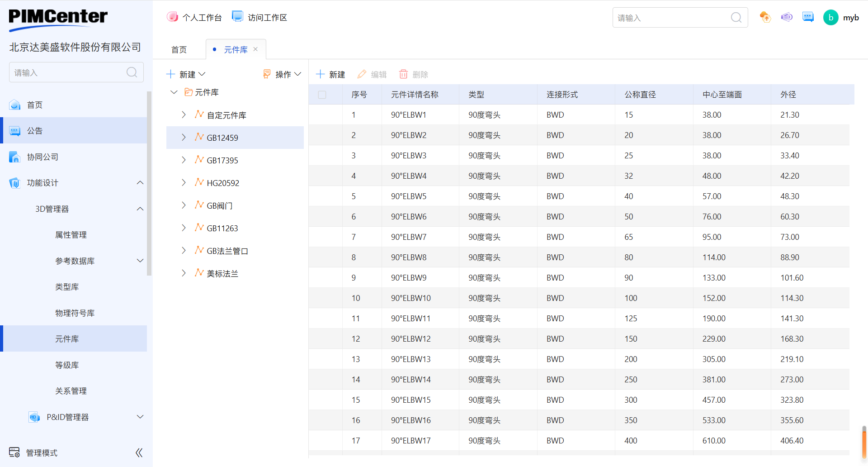Viewport: 868px width, 467px height.
Task: Collapse the 3D管理器 submenu chevron
Action: 140,209
